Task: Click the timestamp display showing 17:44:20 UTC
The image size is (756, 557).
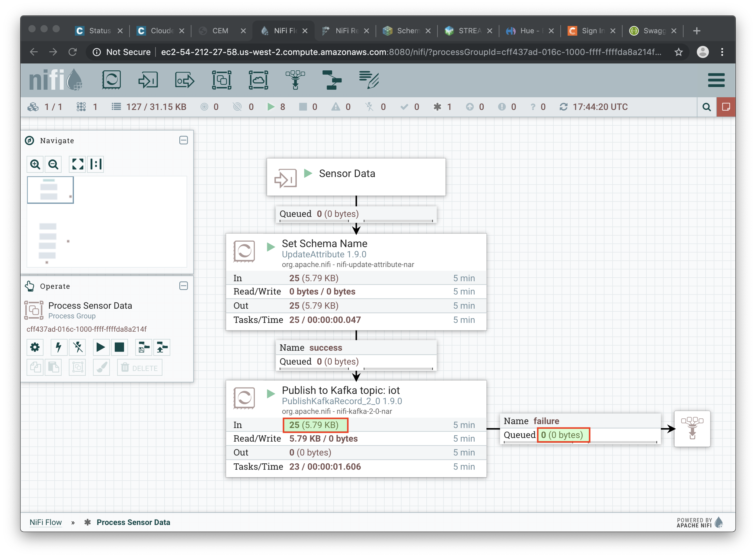Action: coord(601,108)
